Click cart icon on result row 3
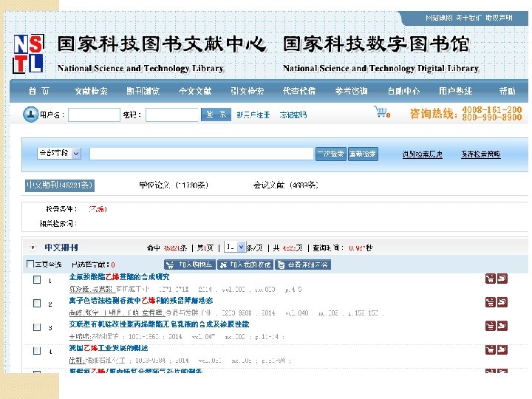532x399 pixels. [x=490, y=326]
